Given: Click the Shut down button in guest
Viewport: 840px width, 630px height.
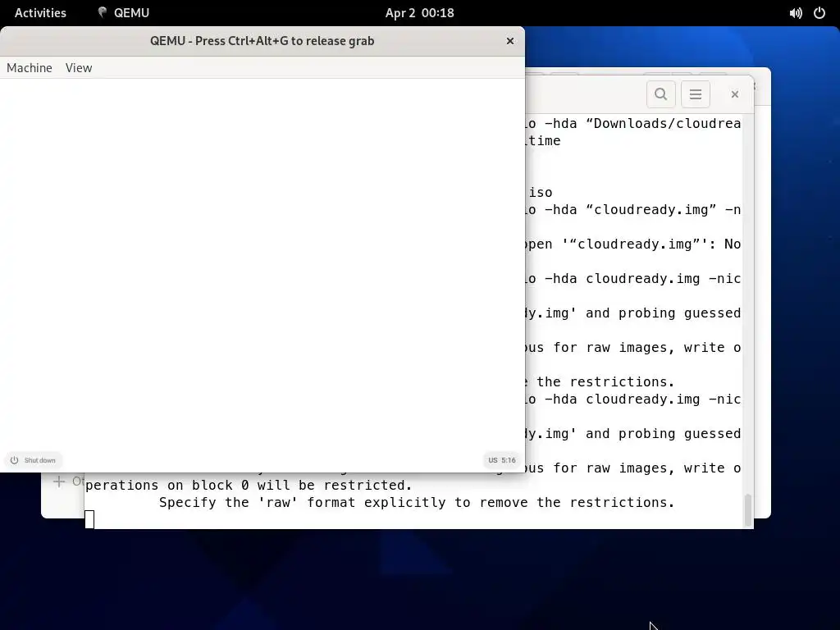Looking at the screenshot, I should click(x=33, y=460).
